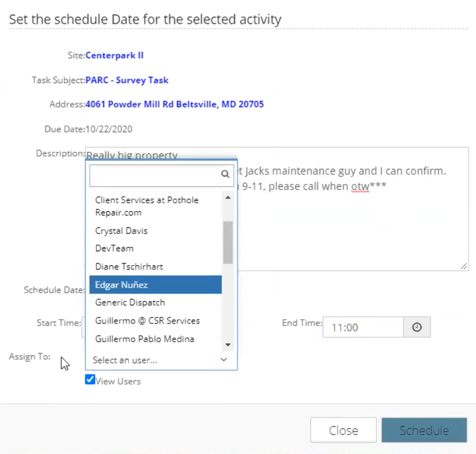Click the search field in user dropdown

(x=161, y=176)
